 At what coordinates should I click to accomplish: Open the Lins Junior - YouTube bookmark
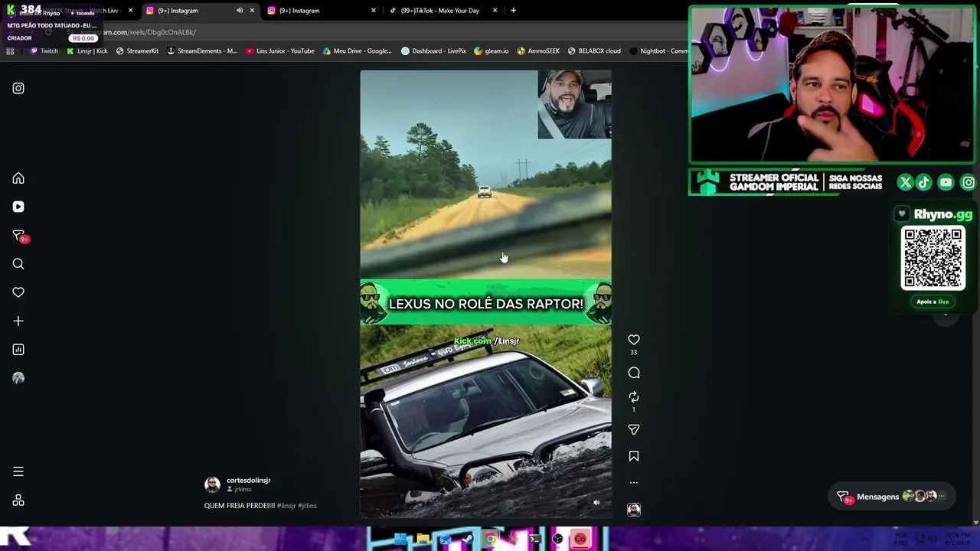click(x=280, y=51)
